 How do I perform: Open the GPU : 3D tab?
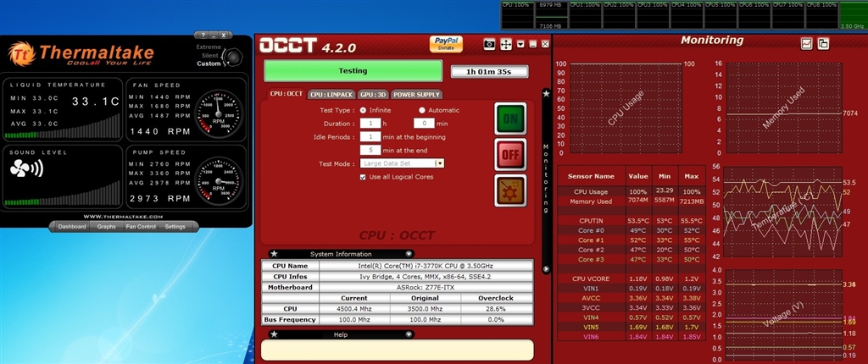373,94
